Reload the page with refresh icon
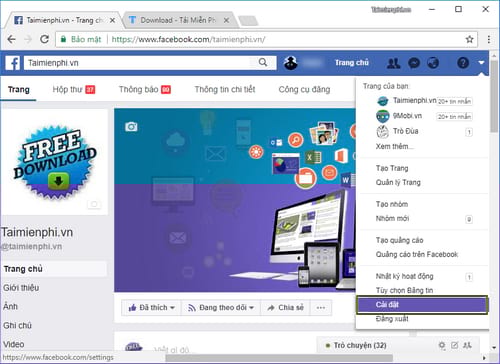 click(x=44, y=39)
